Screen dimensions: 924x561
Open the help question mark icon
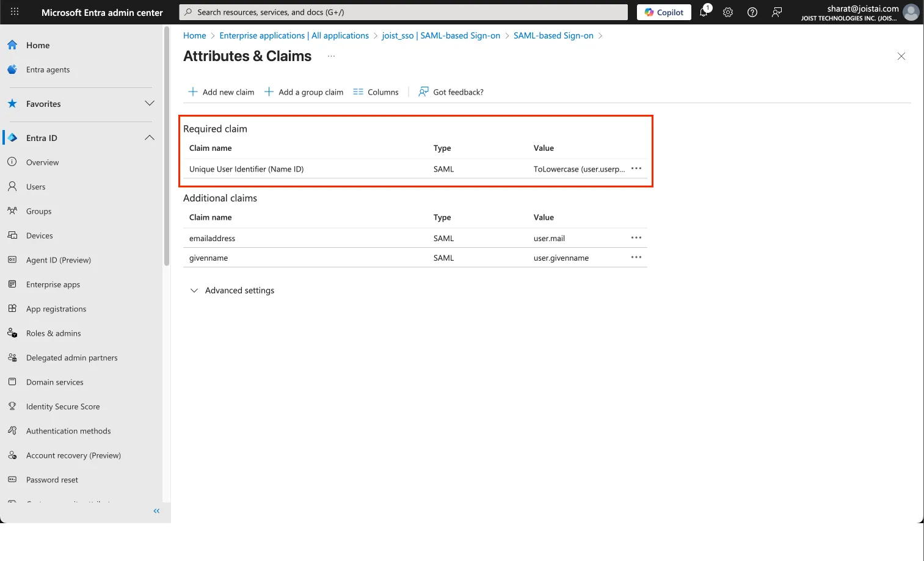pyautogui.click(x=752, y=12)
